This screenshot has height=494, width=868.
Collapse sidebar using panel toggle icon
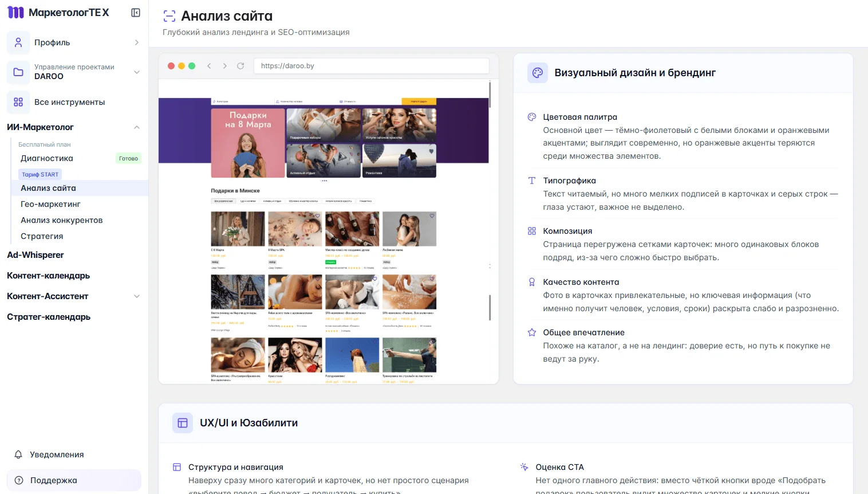(135, 12)
